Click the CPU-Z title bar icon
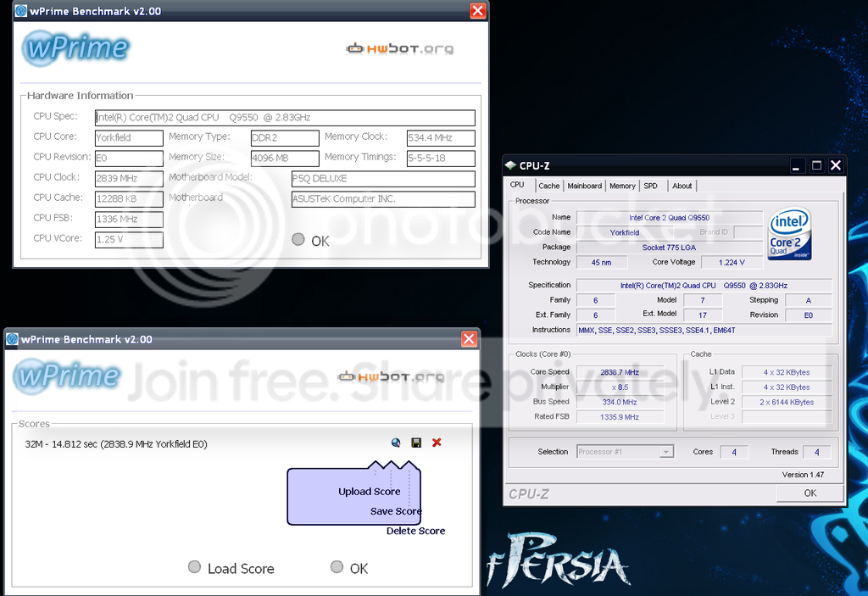 pos(510,165)
